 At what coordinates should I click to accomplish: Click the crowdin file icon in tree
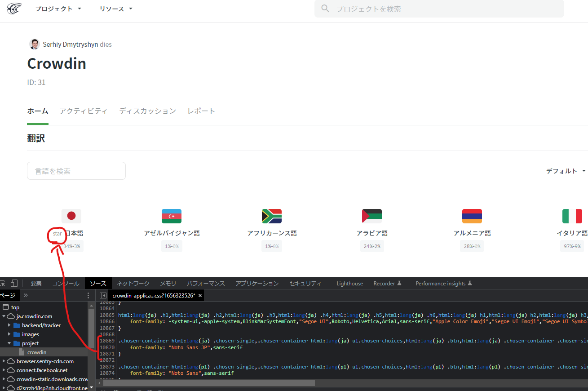22,352
